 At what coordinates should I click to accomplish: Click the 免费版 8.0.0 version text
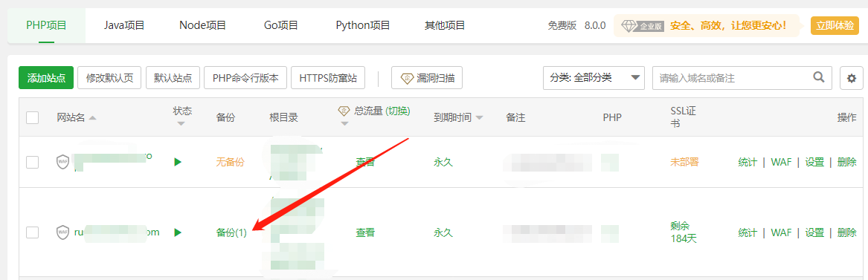(577, 25)
